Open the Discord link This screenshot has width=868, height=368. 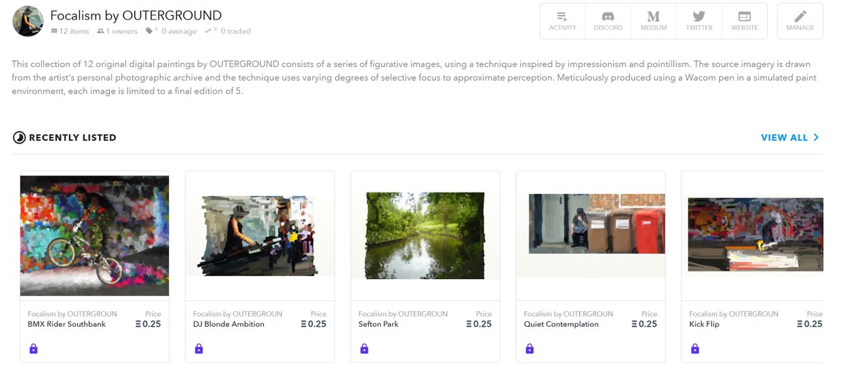[608, 21]
